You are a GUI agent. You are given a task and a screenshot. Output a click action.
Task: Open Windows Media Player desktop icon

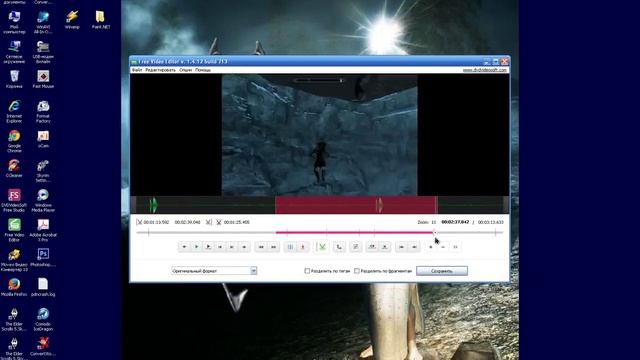point(43,200)
